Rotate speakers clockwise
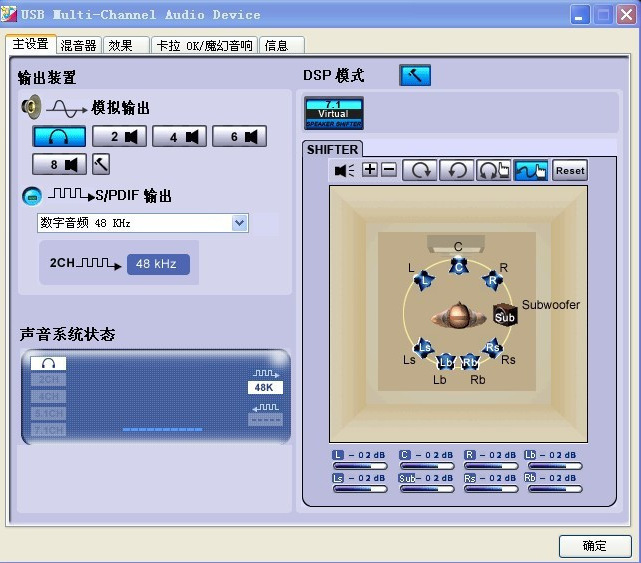Image resolution: width=641 pixels, height=563 pixels. pyautogui.click(x=420, y=170)
